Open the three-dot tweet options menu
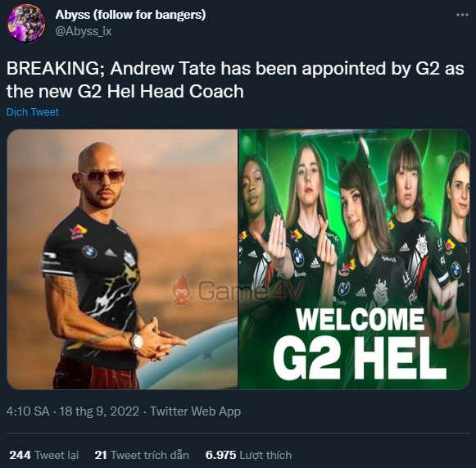This screenshot has width=476, height=468. point(462,15)
